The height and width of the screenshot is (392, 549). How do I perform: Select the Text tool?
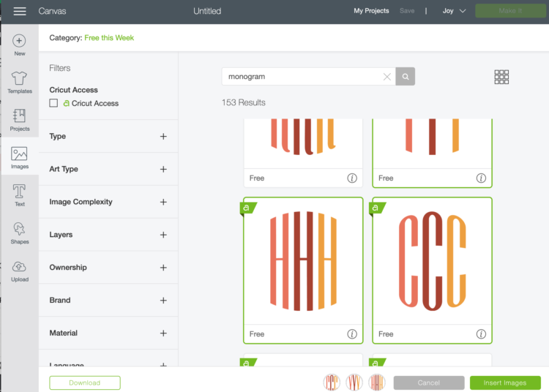[19, 194]
